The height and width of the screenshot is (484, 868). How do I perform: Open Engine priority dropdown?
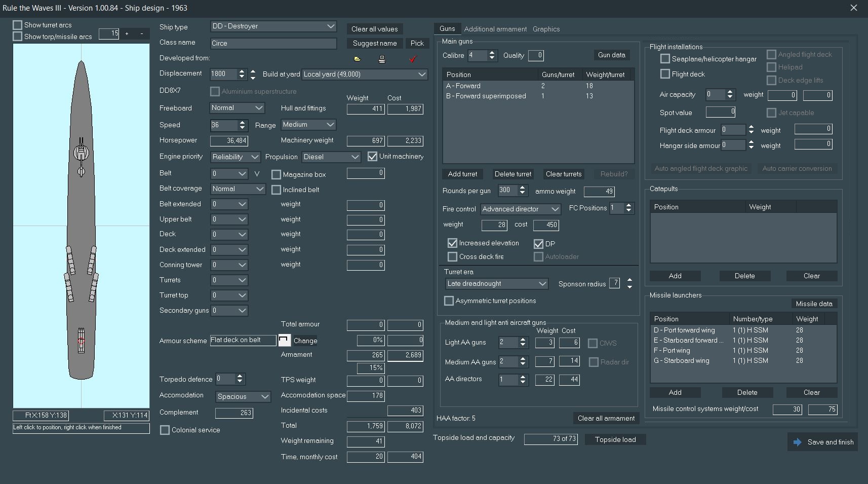pyautogui.click(x=235, y=157)
